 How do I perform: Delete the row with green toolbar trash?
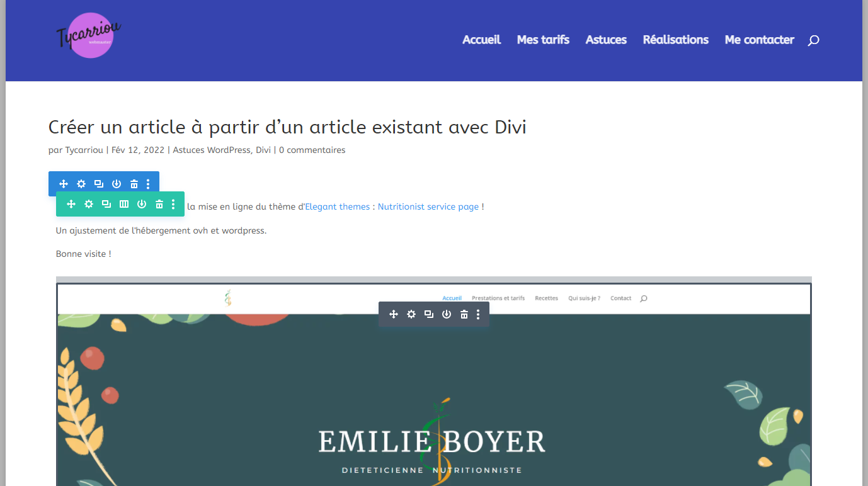click(x=159, y=204)
